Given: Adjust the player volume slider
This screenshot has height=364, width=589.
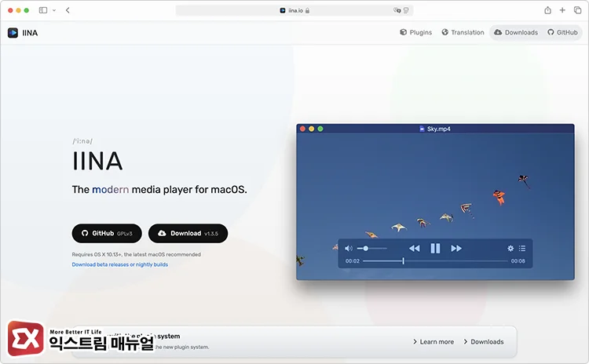Looking at the screenshot, I should [372, 249].
